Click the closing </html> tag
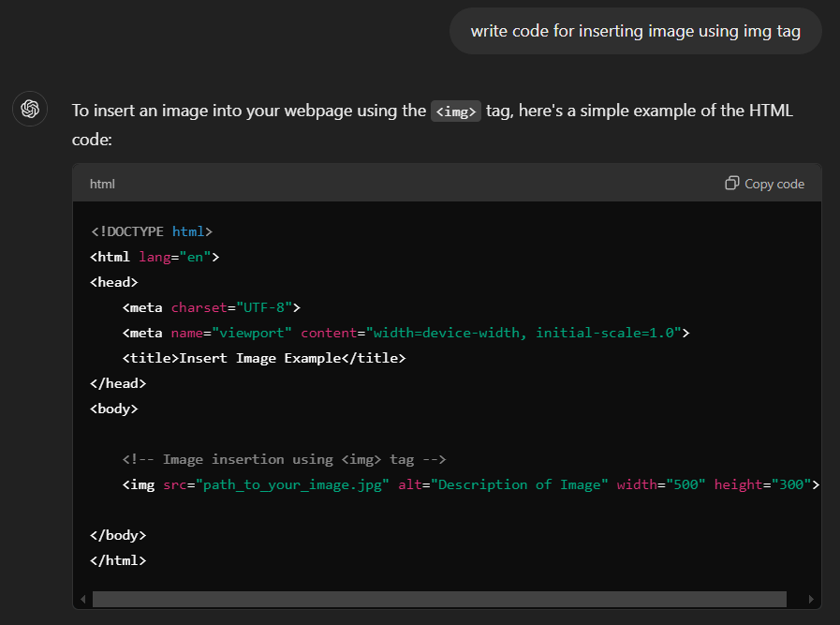 [118, 560]
